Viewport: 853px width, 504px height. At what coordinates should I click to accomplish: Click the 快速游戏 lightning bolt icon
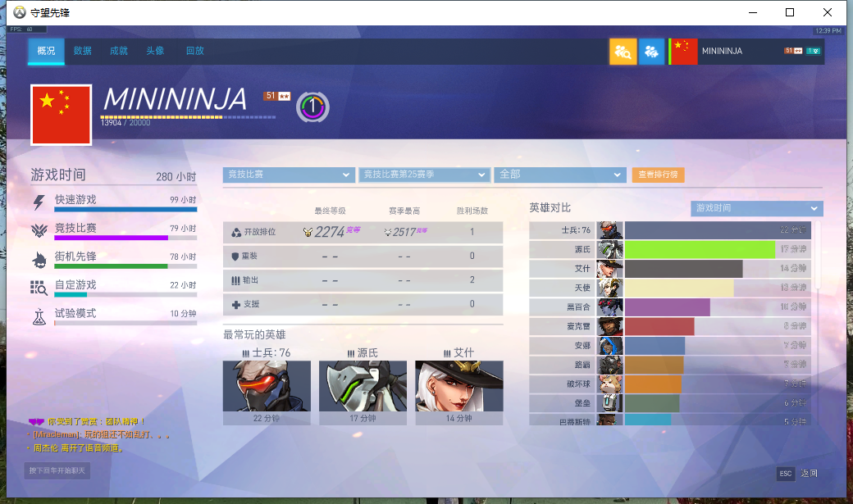click(x=39, y=202)
